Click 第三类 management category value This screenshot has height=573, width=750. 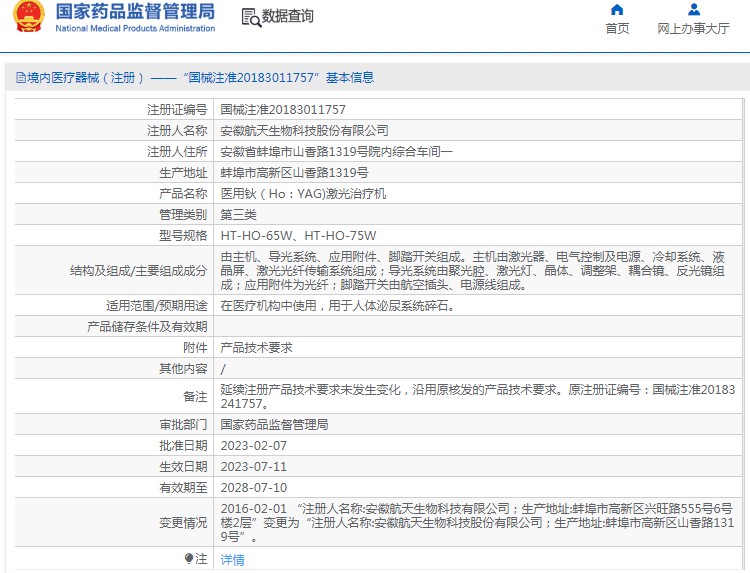click(x=238, y=215)
